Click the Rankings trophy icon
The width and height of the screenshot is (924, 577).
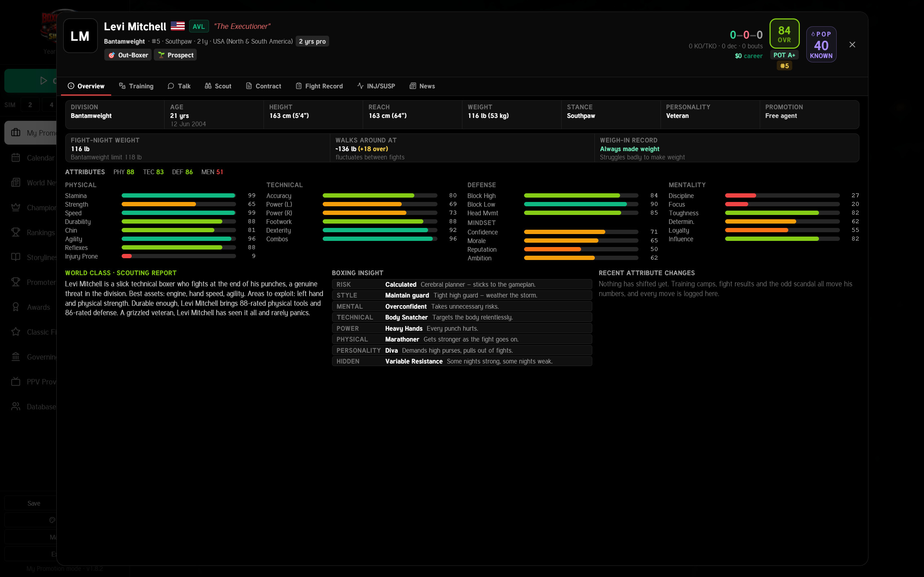[16, 232]
